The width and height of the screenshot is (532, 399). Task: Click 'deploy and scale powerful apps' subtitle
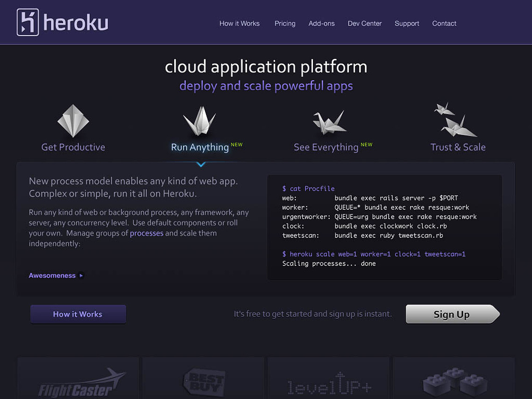tap(266, 86)
